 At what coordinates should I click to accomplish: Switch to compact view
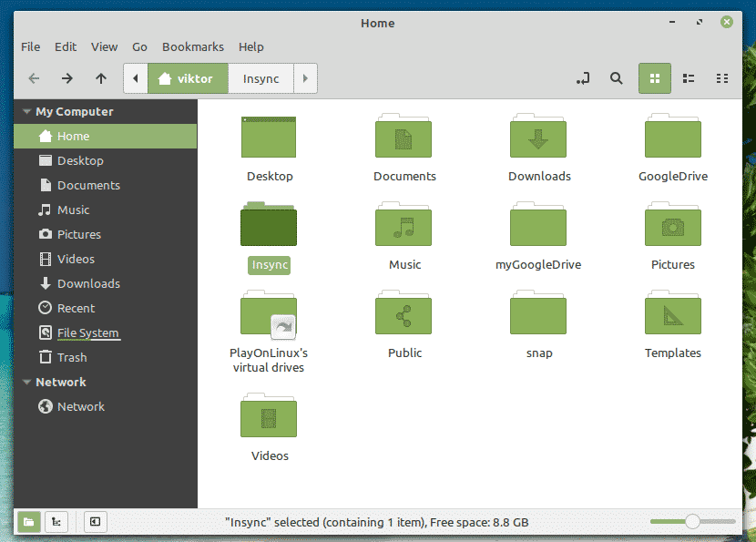click(722, 78)
